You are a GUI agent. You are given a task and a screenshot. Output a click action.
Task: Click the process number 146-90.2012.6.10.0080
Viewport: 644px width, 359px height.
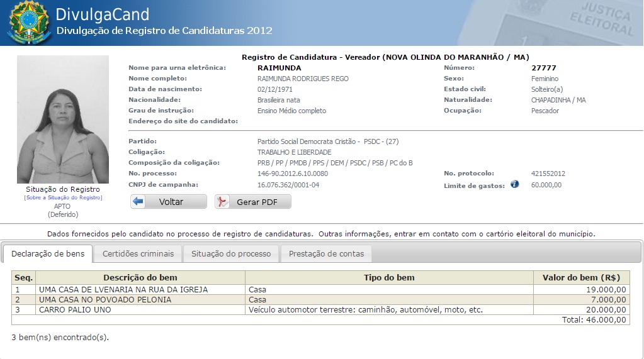click(293, 174)
